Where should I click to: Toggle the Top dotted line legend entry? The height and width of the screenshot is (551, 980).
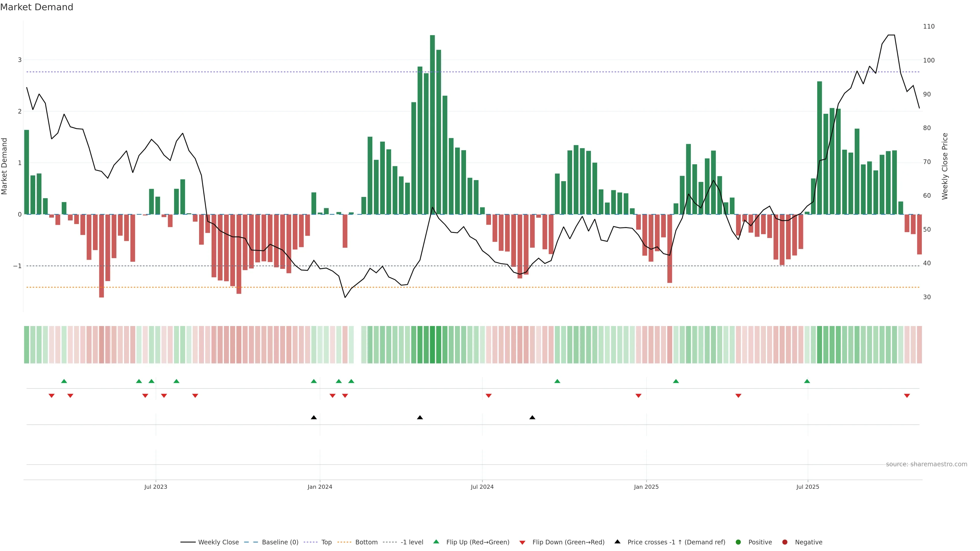(x=326, y=542)
